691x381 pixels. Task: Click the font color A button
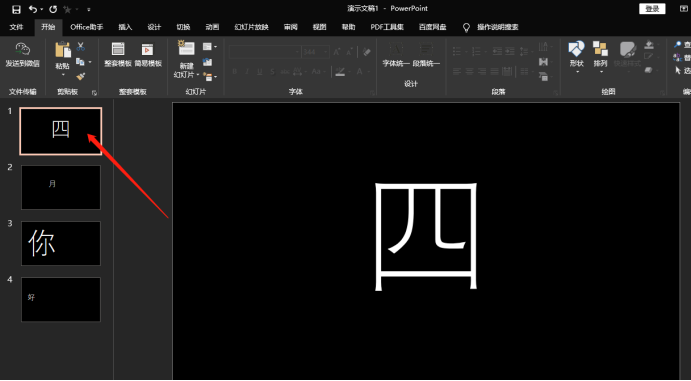click(x=359, y=71)
